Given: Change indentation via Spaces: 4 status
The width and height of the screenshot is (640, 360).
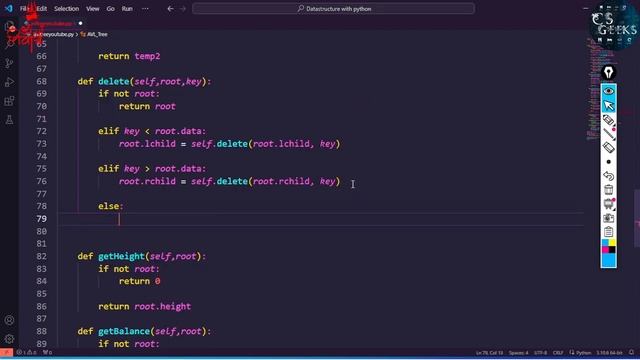Looking at the screenshot, I should click(x=518, y=353).
